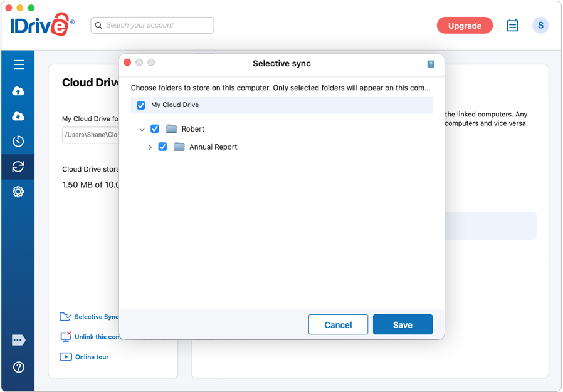563x392 pixels.
Task: Open the Settings gear icon
Action: (18, 192)
